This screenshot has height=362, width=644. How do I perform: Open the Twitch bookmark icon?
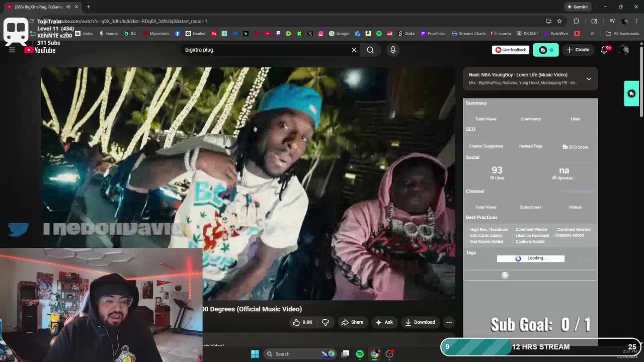coord(278,34)
